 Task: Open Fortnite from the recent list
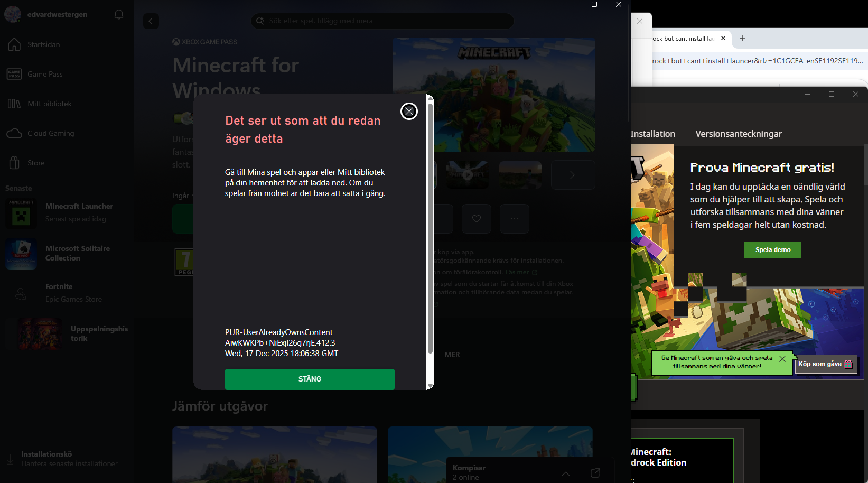pos(67,293)
